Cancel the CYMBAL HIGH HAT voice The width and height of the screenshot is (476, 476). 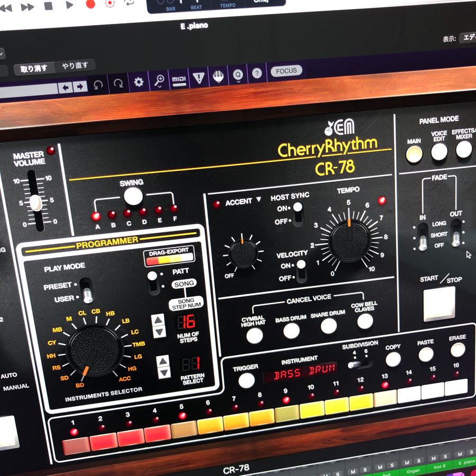pyautogui.click(x=254, y=336)
